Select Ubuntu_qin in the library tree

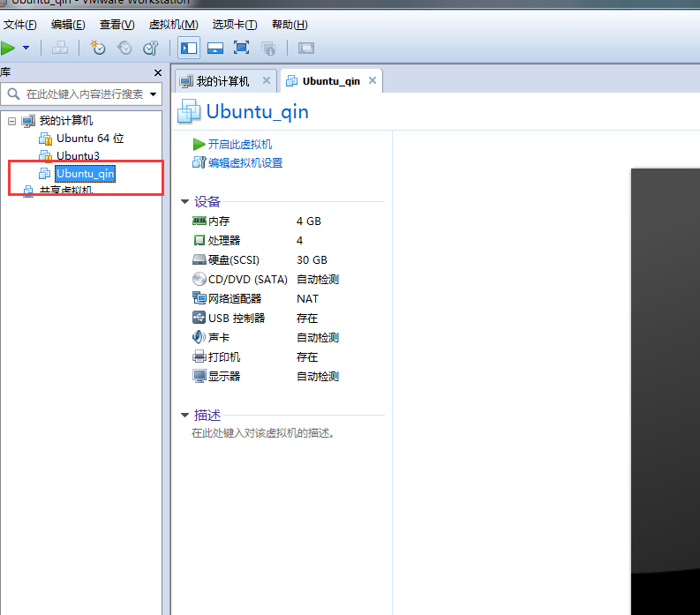(85, 174)
